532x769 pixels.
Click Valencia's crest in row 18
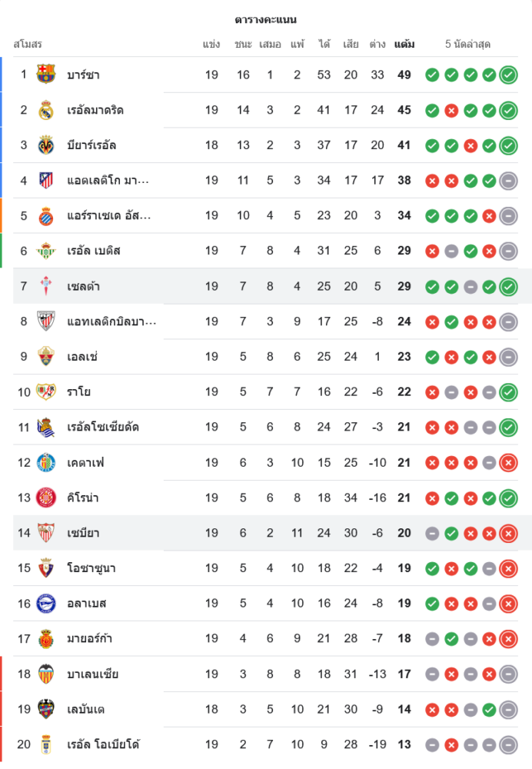tap(46, 674)
